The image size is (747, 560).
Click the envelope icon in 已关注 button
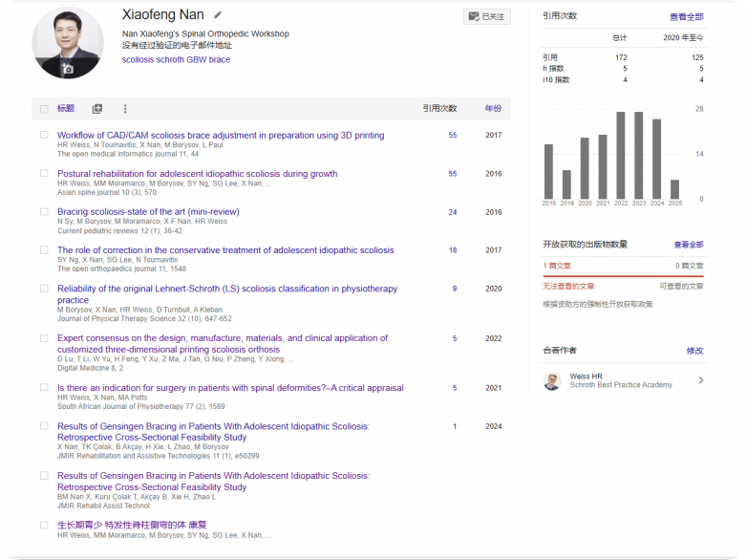pos(473,16)
